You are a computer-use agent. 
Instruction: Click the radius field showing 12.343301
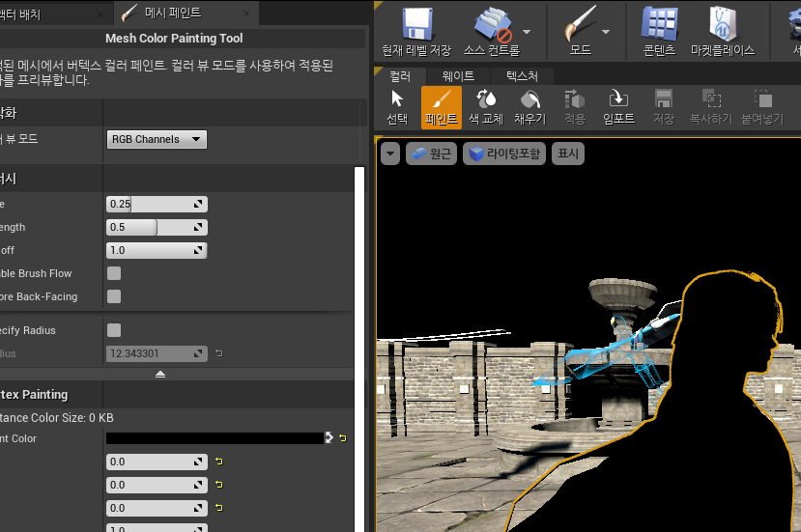[x=157, y=353]
